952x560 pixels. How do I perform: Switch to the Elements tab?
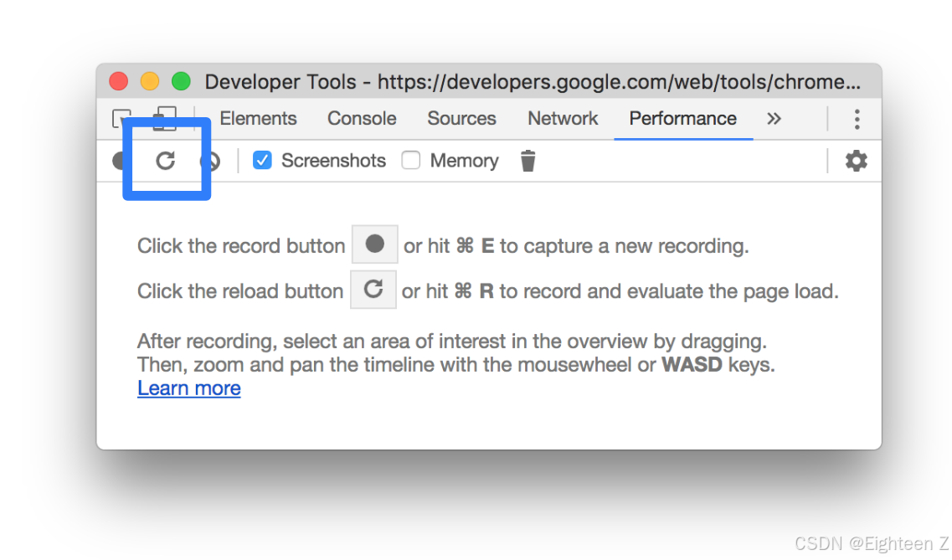point(258,118)
